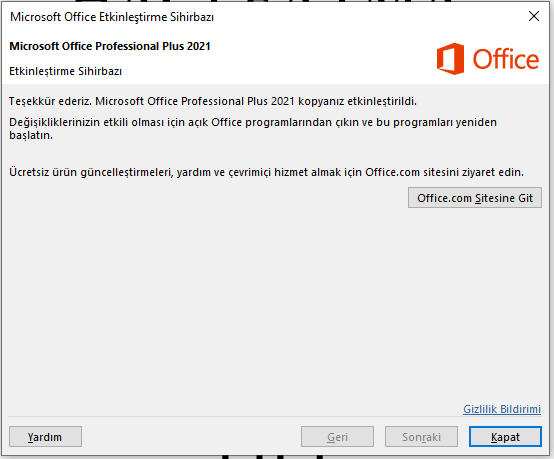Click the disabled Geri button
The height and width of the screenshot is (459, 554).
click(337, 437)
